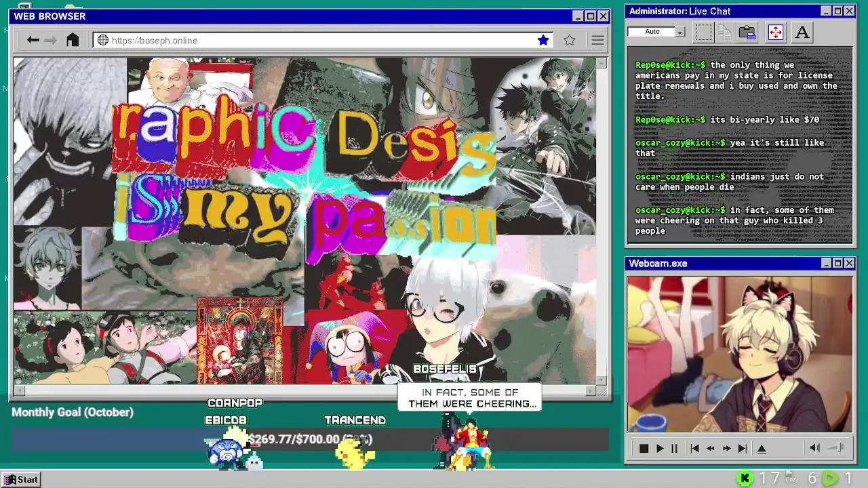
Task: Adjust the Webcam.exe volume slider
Action: pos(836,447)
